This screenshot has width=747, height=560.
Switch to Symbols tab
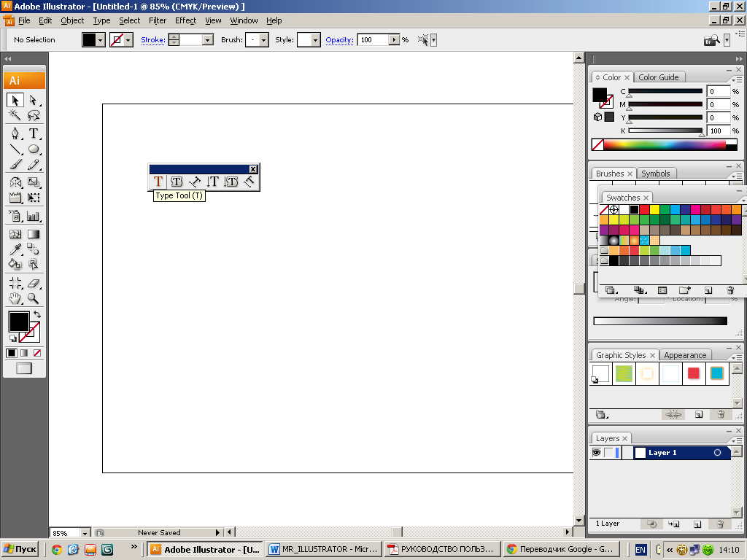point(655,174)
